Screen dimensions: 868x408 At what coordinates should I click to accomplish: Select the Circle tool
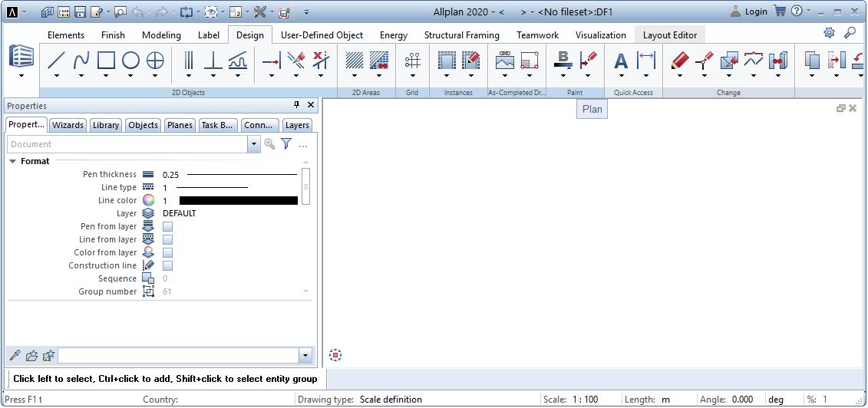coord(130,61)
